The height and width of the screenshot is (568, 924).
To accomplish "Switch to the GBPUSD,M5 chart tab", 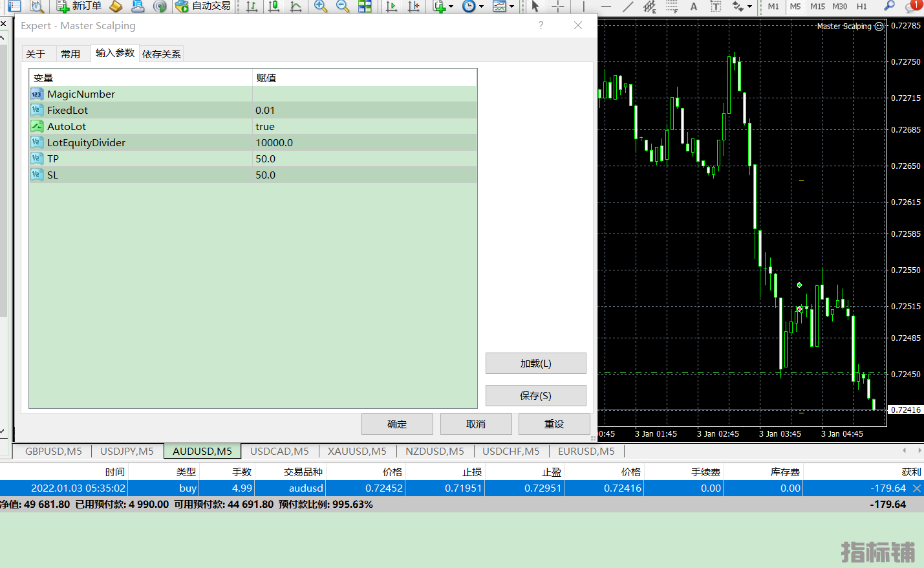I will [54, 451].
